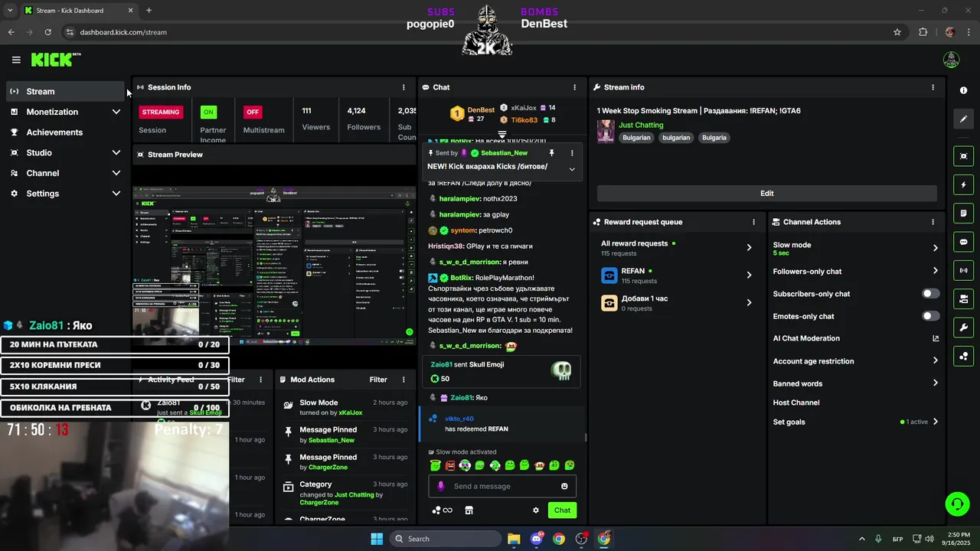Click the document note sidebar icon
This screenshot has width=980, height=551.
(x=963, y=213)
